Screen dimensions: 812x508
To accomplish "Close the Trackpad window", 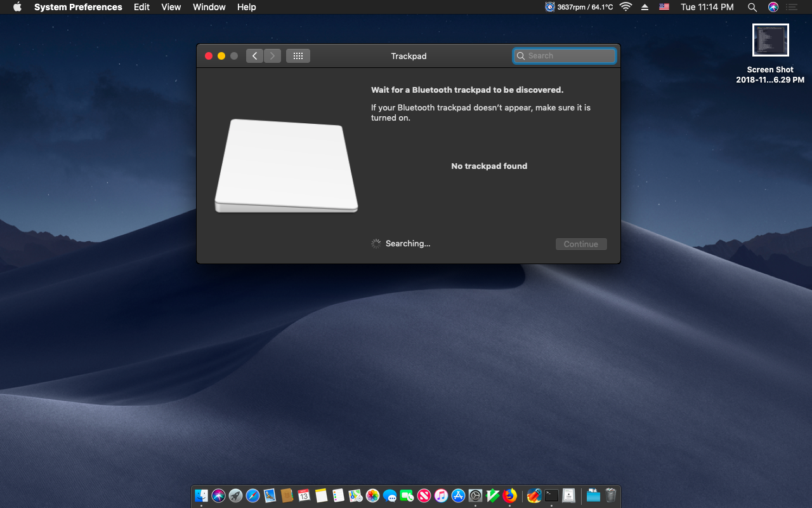I will [x=209, y=56].
